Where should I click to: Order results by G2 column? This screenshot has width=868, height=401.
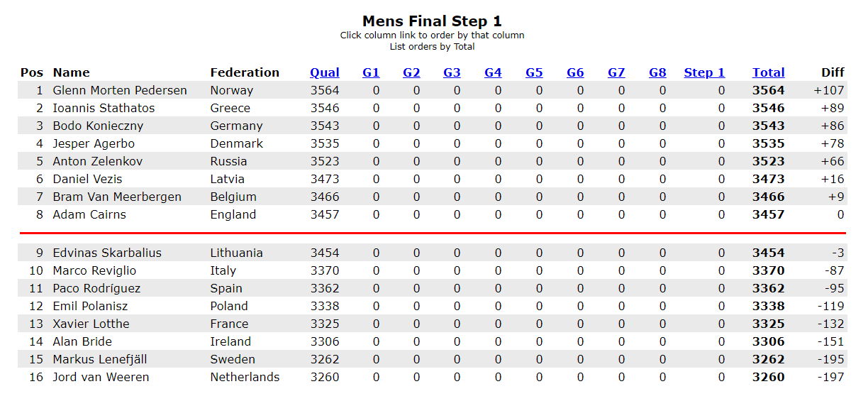click(411, 72)
